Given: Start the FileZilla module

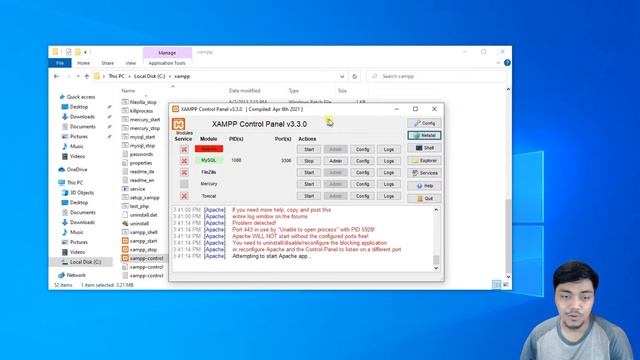Looking at the screenshot, I should [309, 172].
